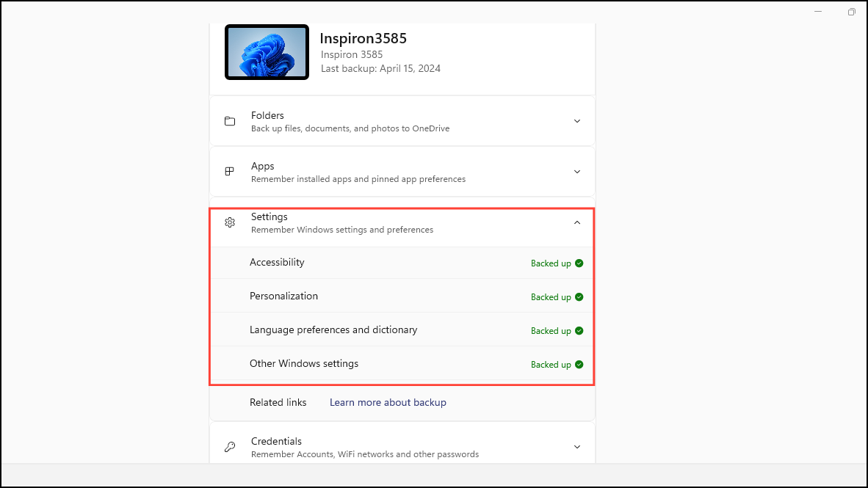Click the Related links label
The width and height of the screenshot is (868, 488).
pyautogui.click(x=278, y=402)
